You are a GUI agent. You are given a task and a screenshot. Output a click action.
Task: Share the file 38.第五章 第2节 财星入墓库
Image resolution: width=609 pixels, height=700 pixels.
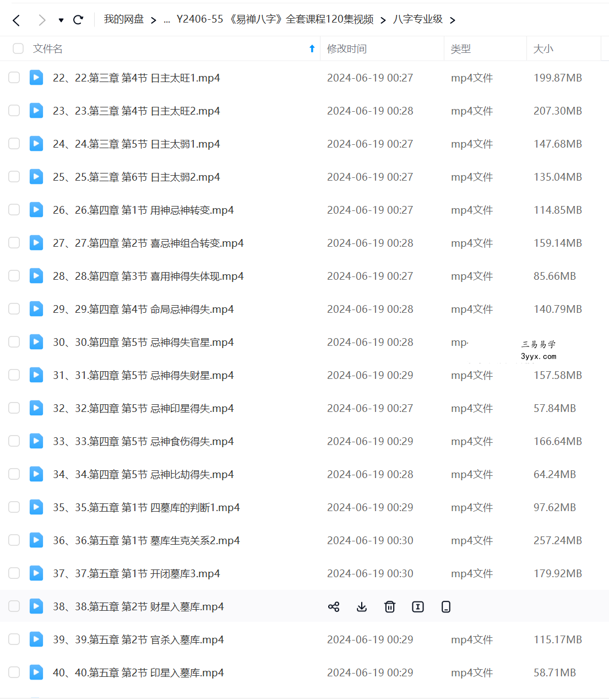point(334,606)
